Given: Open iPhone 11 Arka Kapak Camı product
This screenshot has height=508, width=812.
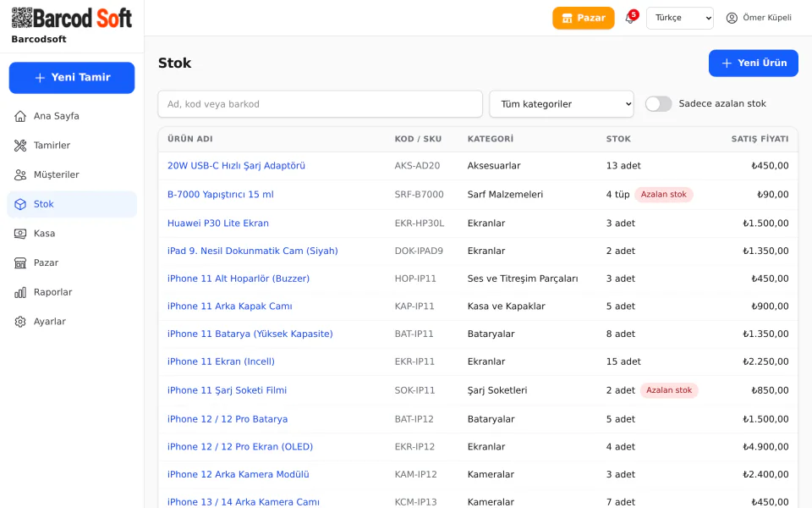Looking at the screenshot, I should coord(230,306).
